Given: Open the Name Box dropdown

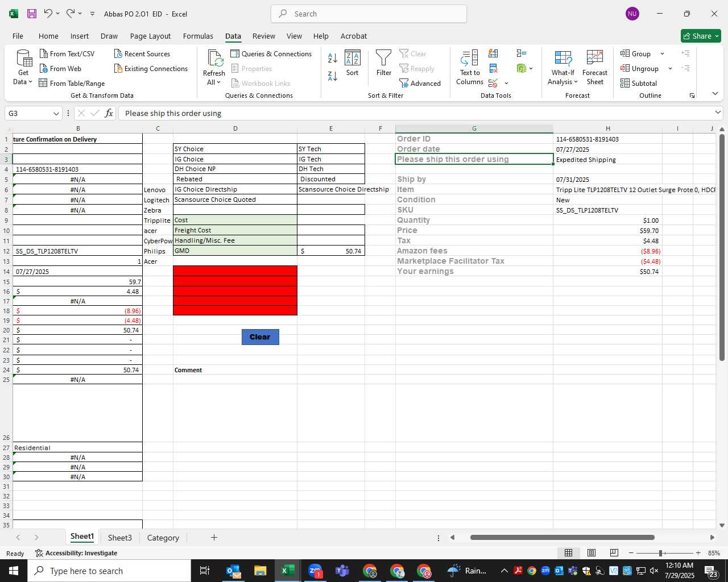Looking at the screenshot, I should coord(56,113).
